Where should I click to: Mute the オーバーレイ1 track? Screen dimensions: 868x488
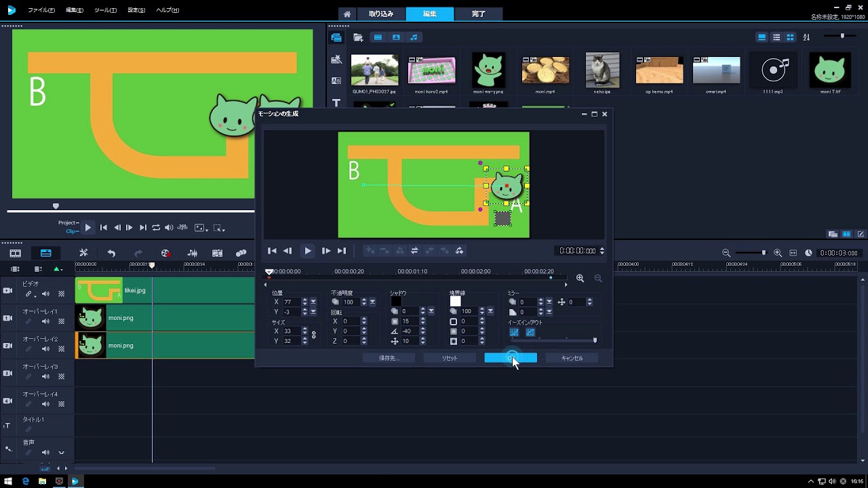pos(45,321)
